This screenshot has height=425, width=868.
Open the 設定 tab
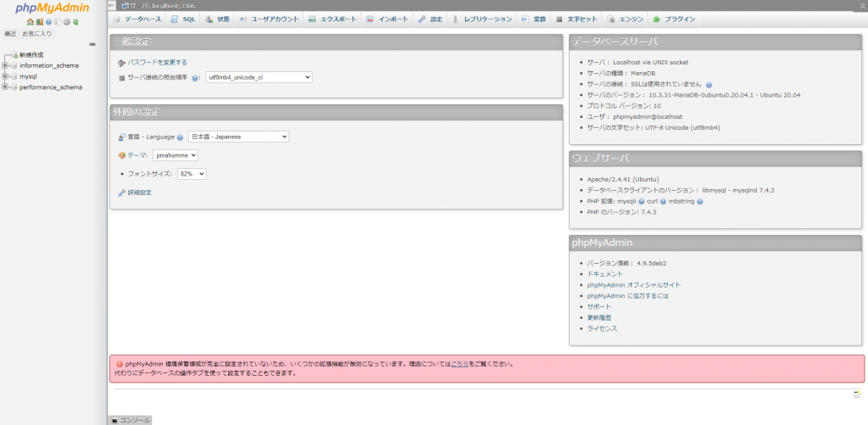click(430, 20)
